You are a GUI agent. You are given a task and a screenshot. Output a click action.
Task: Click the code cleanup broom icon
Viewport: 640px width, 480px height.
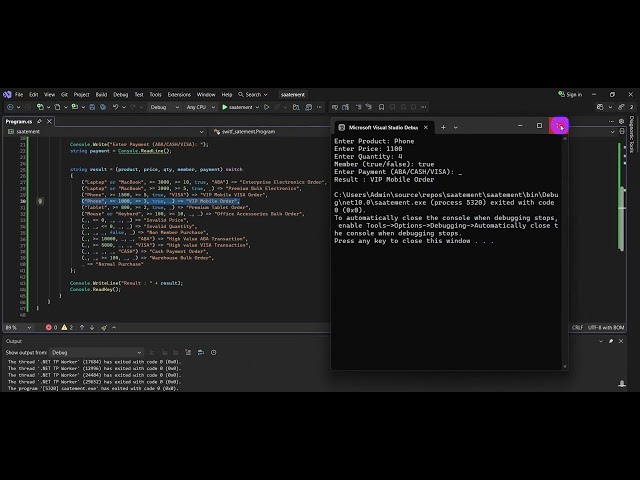pos(104,327)
